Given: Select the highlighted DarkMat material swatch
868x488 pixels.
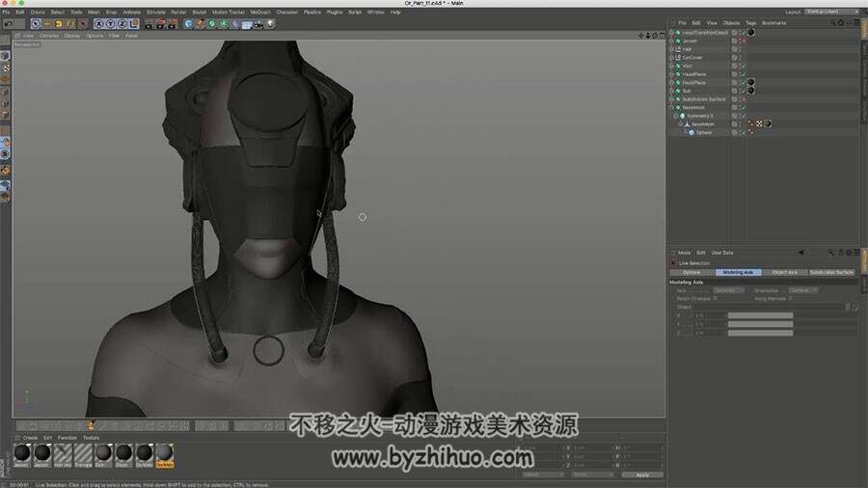Looking at the screenshot, I should coord(164,455).
